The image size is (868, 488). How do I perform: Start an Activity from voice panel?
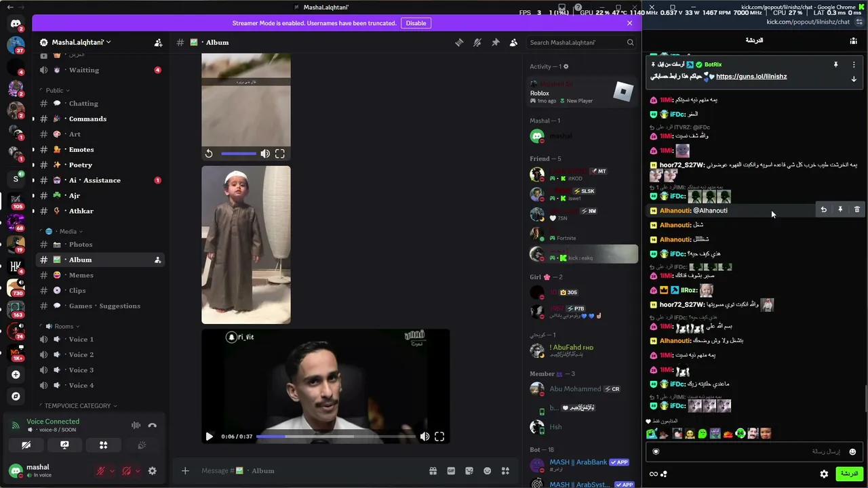[103, 445]
